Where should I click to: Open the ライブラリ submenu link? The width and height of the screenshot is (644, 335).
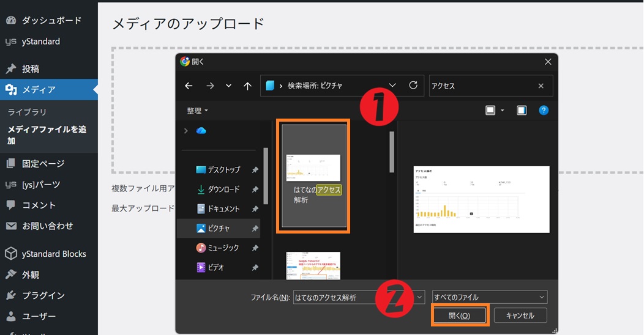(27, 112)
